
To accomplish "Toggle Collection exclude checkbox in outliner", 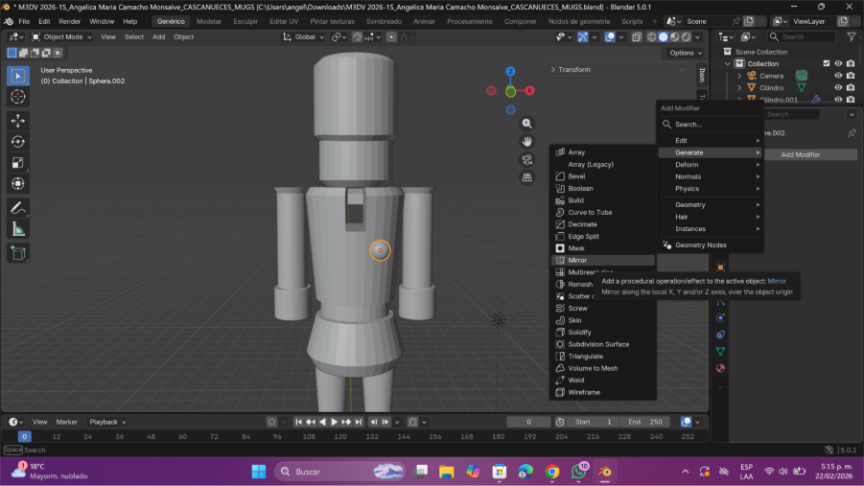I will coord(826,64).
